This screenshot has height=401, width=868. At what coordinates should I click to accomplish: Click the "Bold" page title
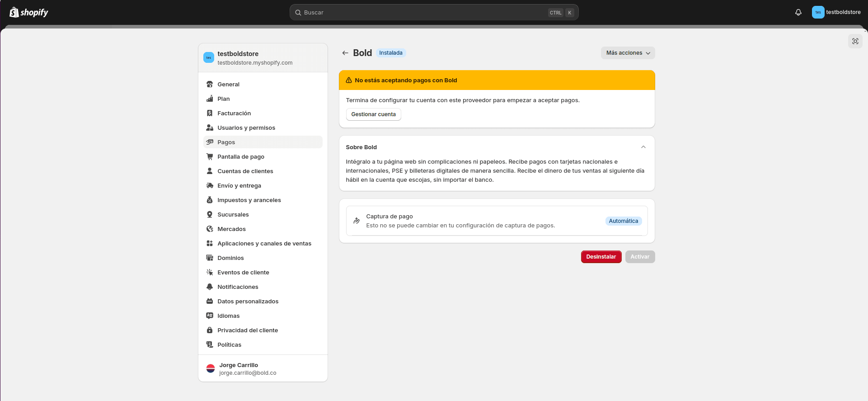coord(362,53)
